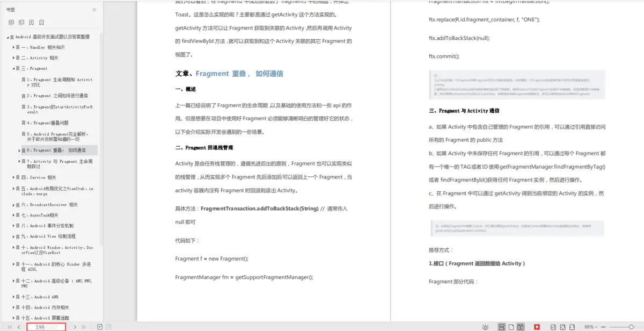Go to the next page
This screenshot has height=331, width=644.
[75, 327]
